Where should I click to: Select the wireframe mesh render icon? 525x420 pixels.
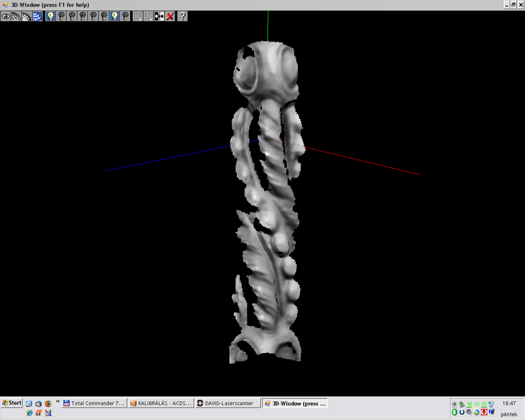click(x=16, y=16)
